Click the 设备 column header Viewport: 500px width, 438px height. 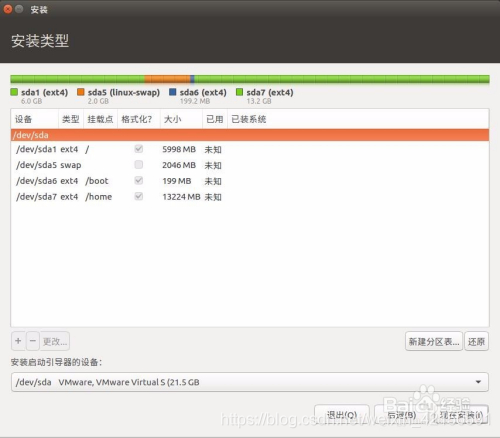pyautogui.click(x=35, y=119)
